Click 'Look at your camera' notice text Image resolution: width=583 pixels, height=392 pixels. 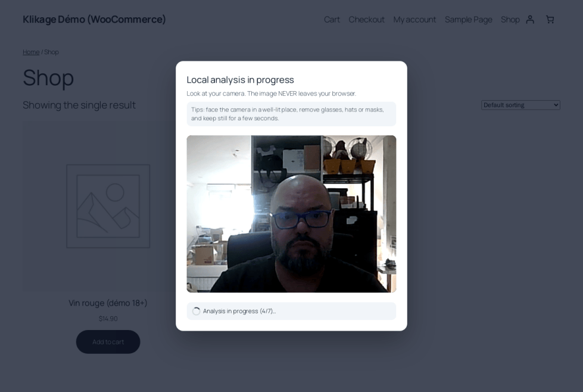coord(272,94)
